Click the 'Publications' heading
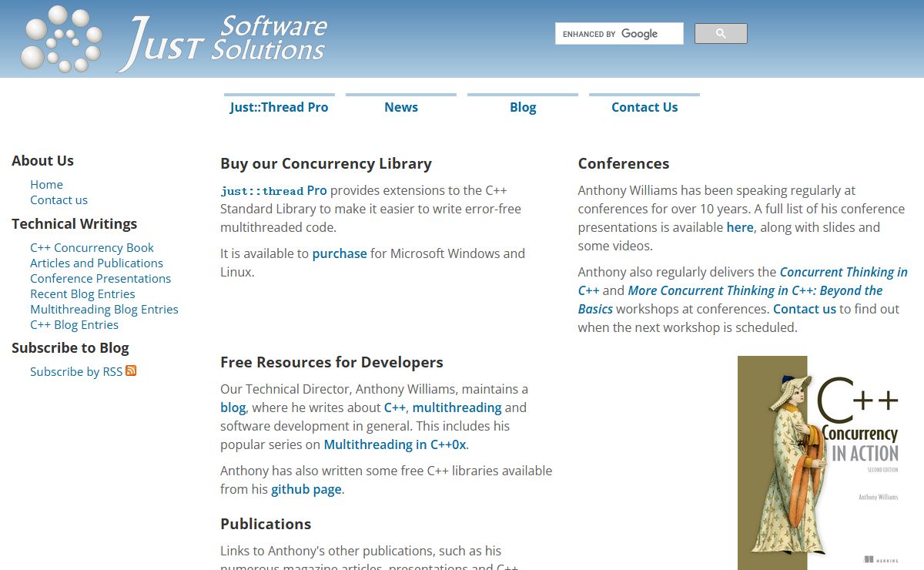 coord(266,524)
